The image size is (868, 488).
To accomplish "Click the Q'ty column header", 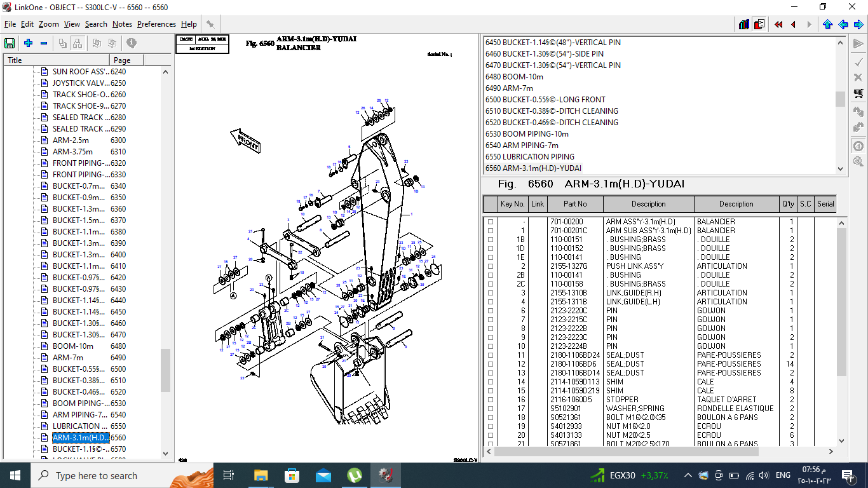I will pyautogui.click(x=788, y=204).
